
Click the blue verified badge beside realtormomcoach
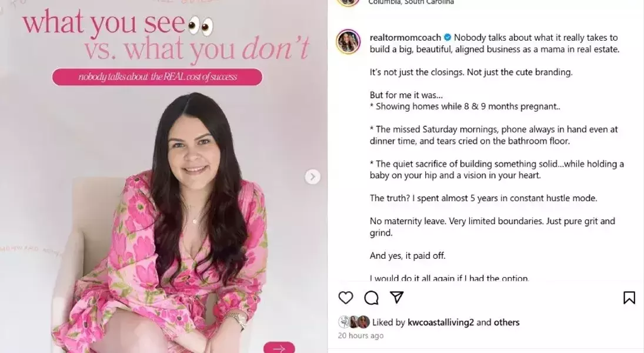tap(447, 38)
